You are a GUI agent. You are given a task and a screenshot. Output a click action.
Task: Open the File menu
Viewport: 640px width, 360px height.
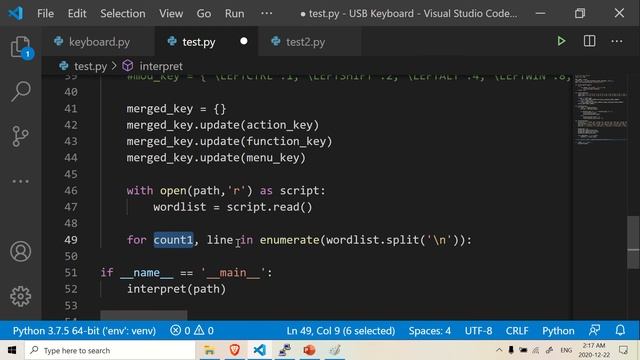[45, 13]
